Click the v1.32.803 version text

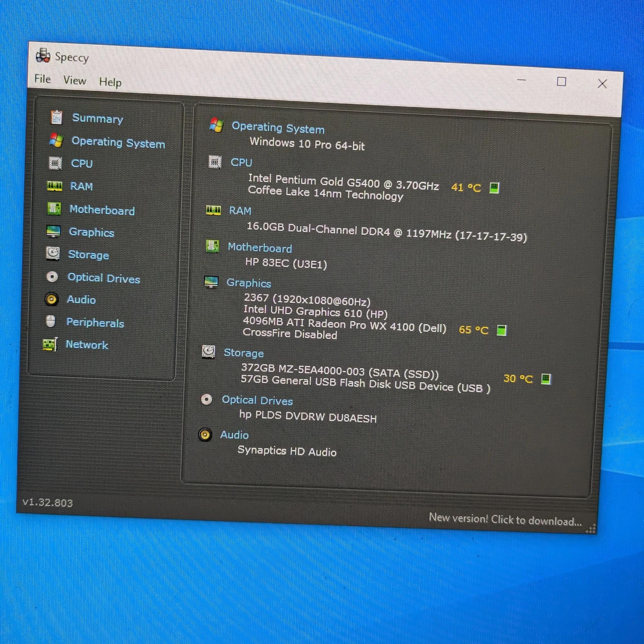[x=48, y=502]
